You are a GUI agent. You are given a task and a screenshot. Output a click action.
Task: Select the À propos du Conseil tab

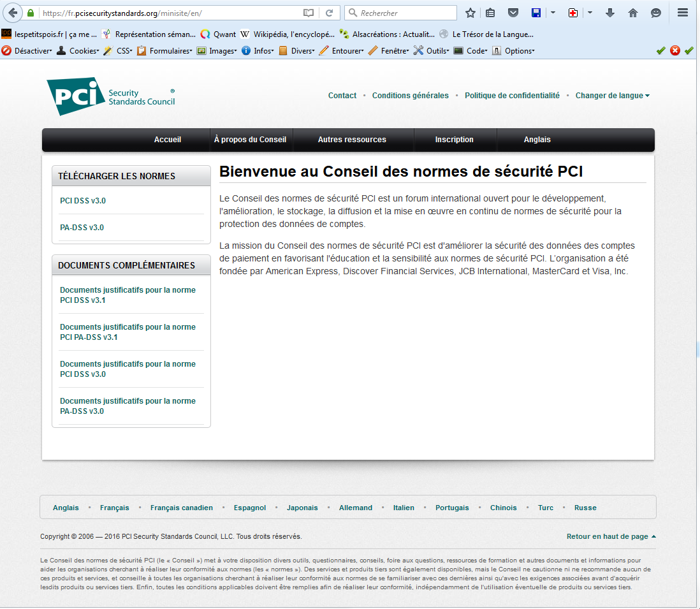pos(250,140)
